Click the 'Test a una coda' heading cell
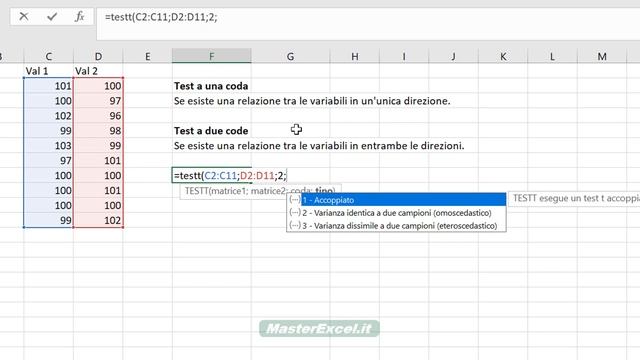Viewport: 640px width, 360px height. coord(211,86)
